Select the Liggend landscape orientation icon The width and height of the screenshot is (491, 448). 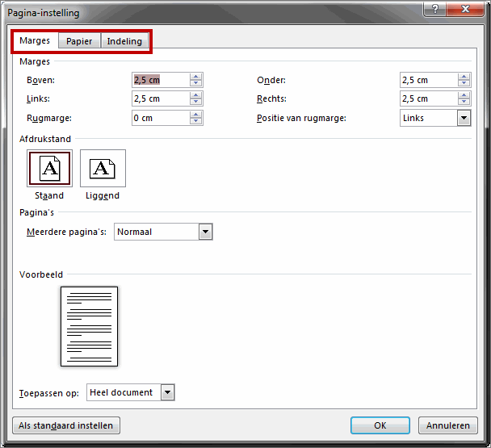pos(103,168)
